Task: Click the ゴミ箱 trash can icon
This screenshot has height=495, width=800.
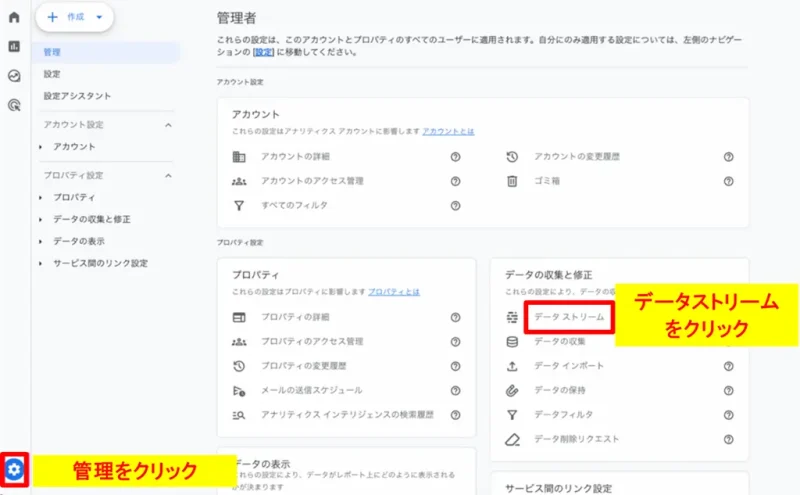Action: [512, 181]
